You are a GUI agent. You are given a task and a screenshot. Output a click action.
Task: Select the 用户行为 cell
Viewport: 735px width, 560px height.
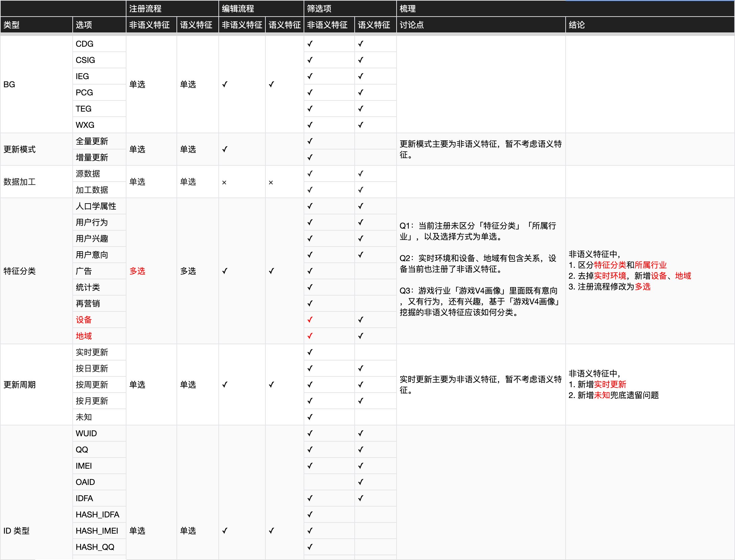(99, 222)
